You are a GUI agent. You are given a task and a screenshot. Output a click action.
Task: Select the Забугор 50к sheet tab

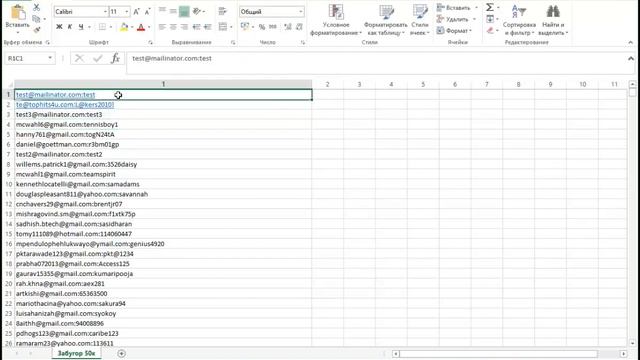tap(76, 353)
